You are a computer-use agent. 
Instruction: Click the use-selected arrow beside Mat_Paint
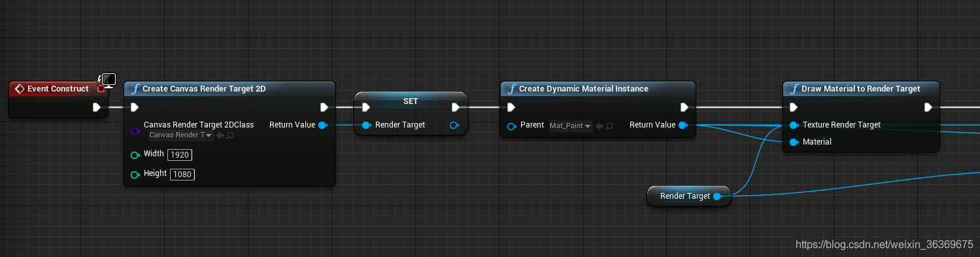point(599,126)
